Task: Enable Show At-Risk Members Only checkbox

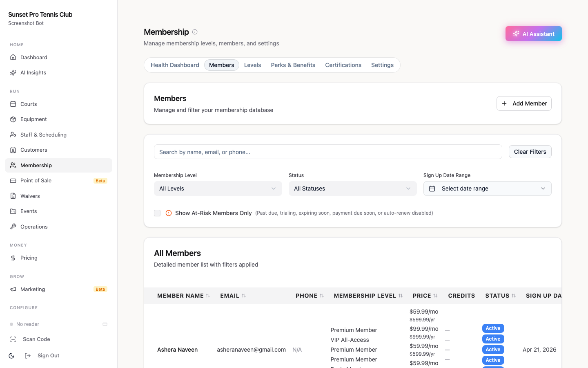Action: (x=157, y=213)
